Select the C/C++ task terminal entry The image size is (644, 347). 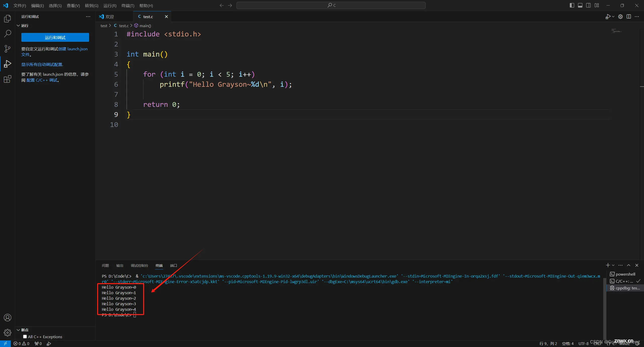click(x=625, y=281)
